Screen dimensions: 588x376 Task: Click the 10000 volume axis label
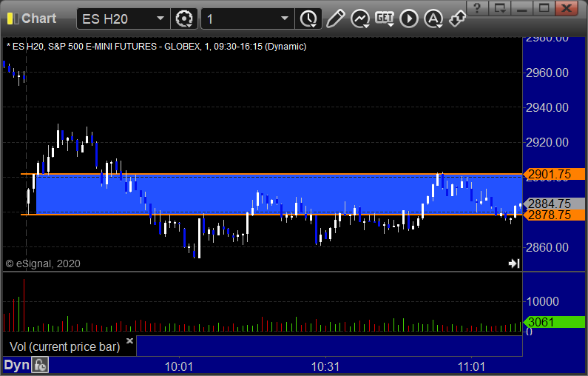point(543,301)
